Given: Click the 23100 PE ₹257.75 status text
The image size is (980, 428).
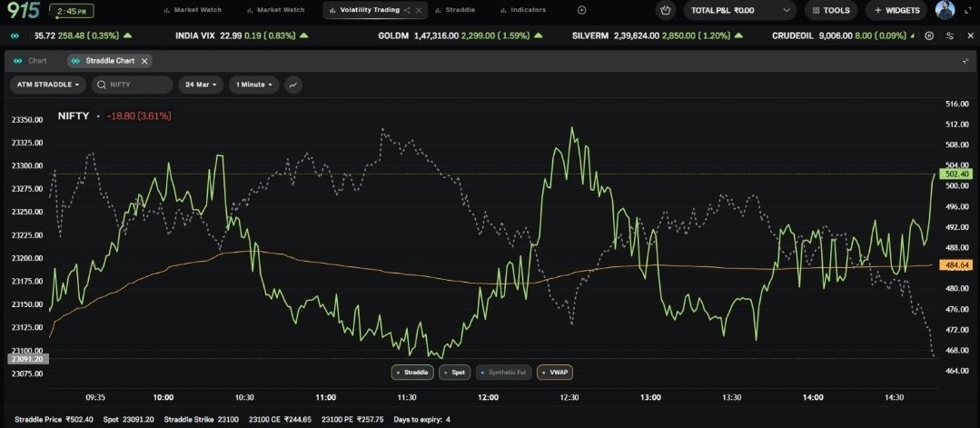Looking at the screenshot, I should coord(352,419).
